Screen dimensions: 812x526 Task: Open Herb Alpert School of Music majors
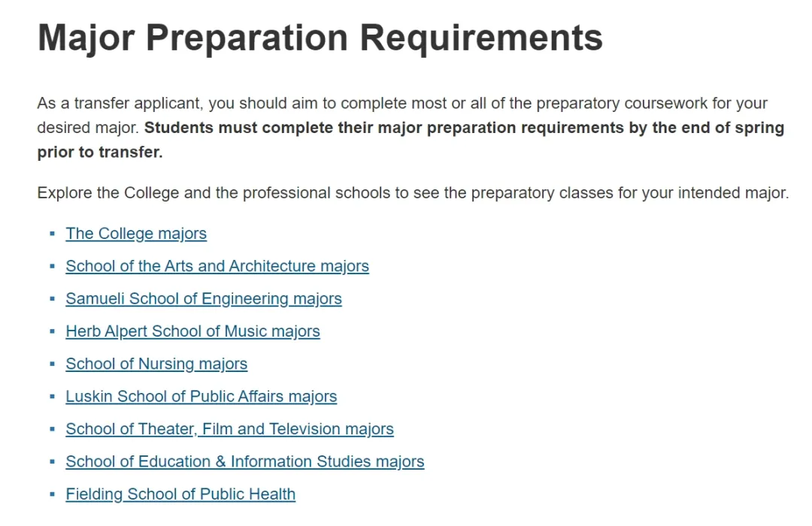(x=192, y=331)
